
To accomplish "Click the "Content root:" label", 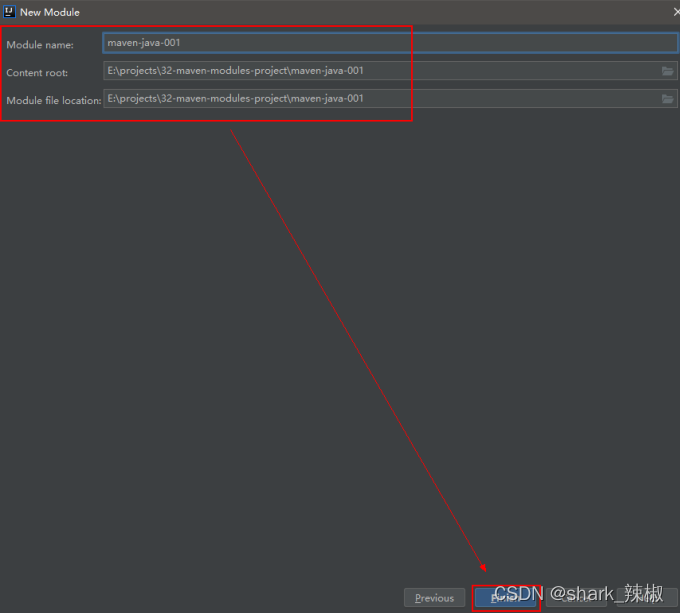I will (x=37, y=73).
